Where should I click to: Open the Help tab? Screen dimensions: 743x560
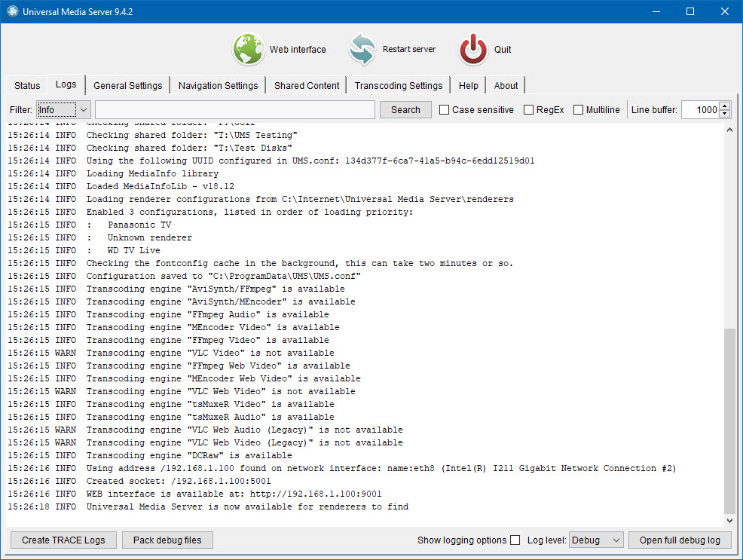coord(468,86)
